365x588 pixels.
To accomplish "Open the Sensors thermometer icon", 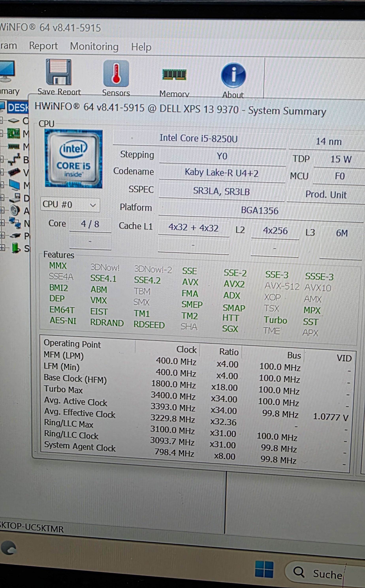I will (x=116, y=73).
